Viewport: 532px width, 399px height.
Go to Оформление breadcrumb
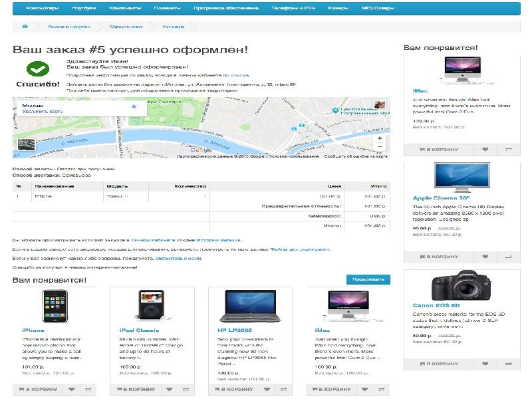point(126,27)
